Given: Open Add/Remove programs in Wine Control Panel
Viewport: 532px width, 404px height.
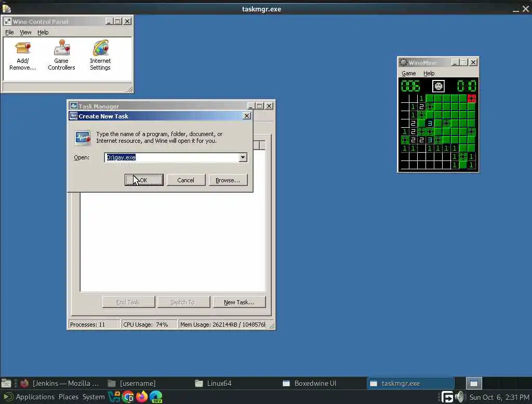Looking at the screenshot, I should (x=22, y=56).
